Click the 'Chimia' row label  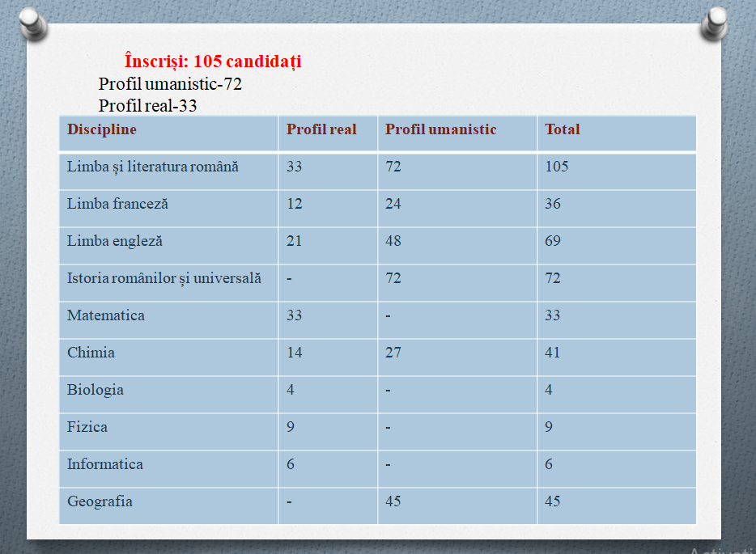(x=91, y=353)
